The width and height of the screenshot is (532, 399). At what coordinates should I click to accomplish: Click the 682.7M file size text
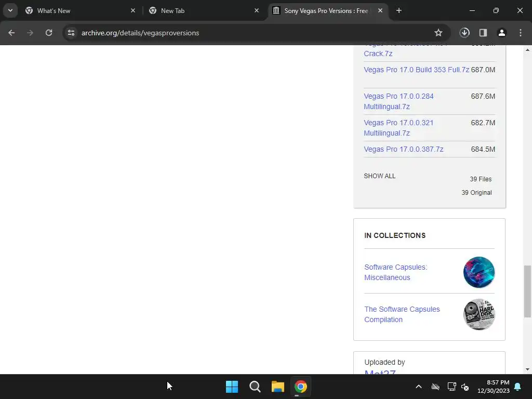point(483,123)
